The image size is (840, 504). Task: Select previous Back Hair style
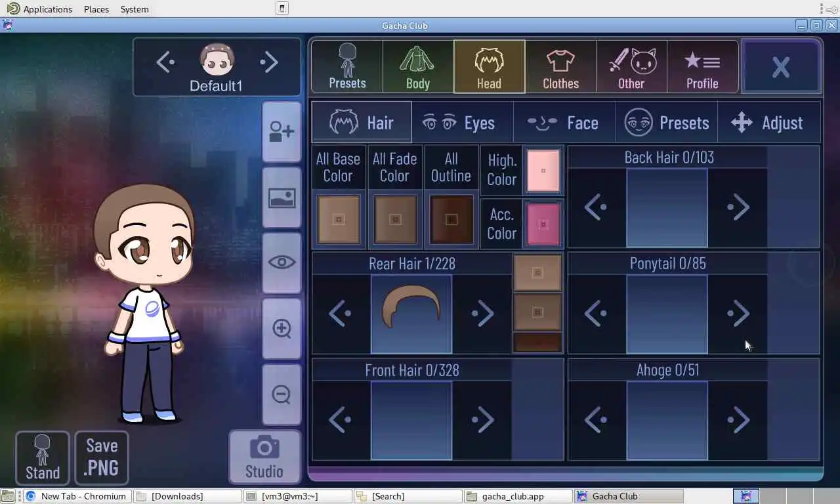[596, 207]
